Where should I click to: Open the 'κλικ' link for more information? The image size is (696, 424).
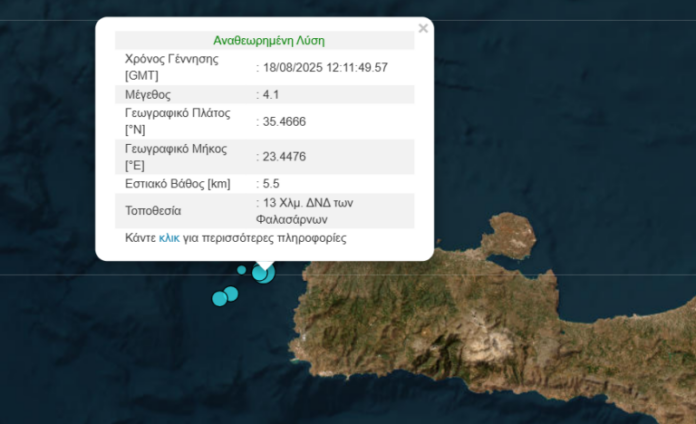tap(169, 239)
